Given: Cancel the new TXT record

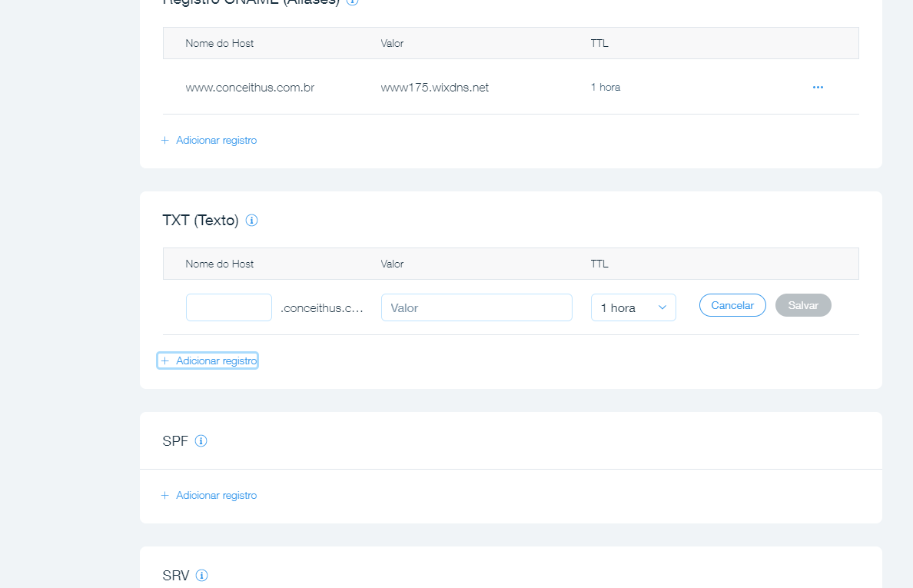Looking at the screenshot, I should (732, 305).
